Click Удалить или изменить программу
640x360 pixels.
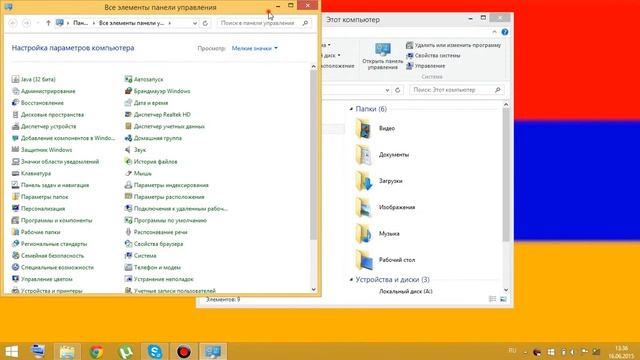(453, 45)
